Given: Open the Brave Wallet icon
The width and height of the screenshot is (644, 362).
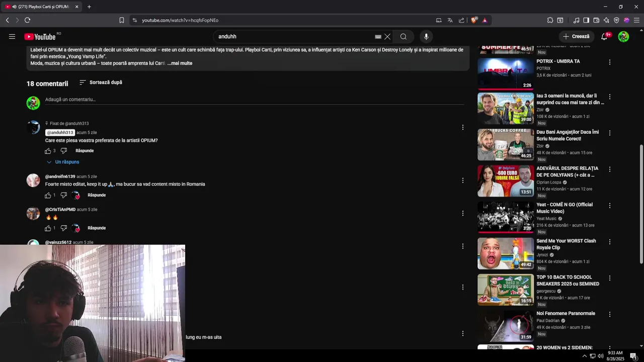Looking at the screenshot, I should click(x=596, y=20).
